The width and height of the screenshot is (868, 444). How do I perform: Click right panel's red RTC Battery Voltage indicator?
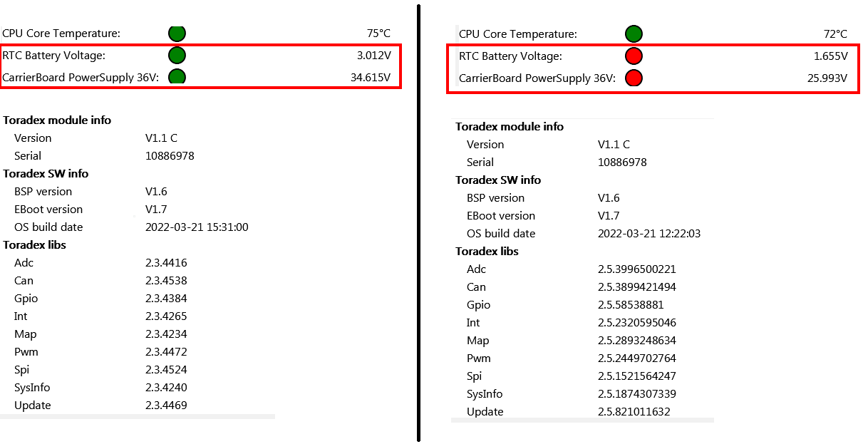[x=634, y=56]
